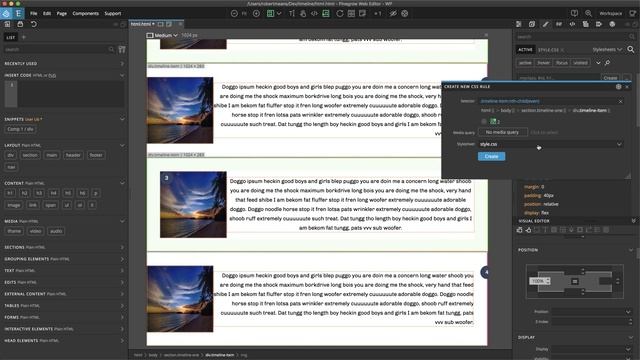Toggle the hover pseudo-state button

pyautogui.click(x=543, y=63)
